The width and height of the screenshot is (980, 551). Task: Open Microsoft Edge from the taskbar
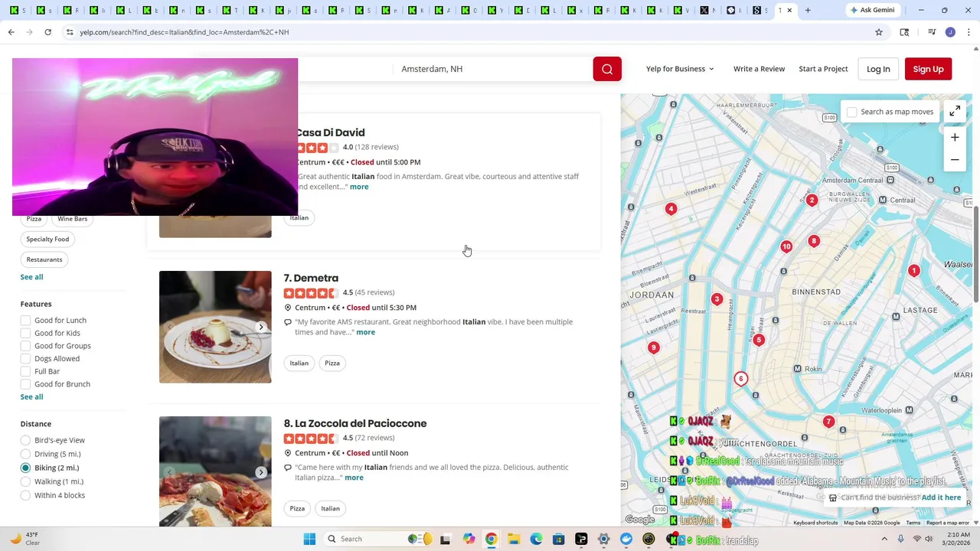click(x=536, y=539)
